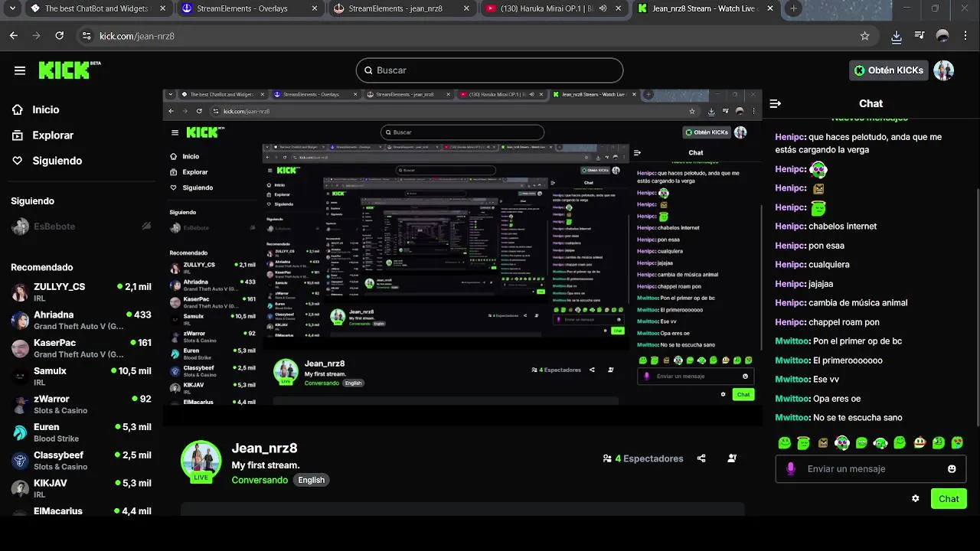
Task: Click Jean_nrz8 LIVE streamer avatar
Action: click(x=201, y=460)
